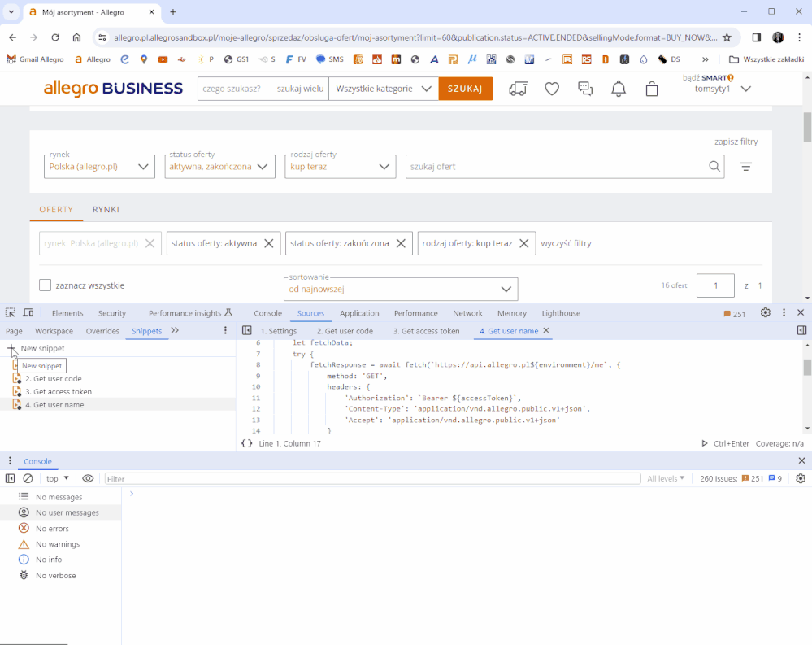This screenshot has width=812, height=645.
Task: Expand the 'status oferty' dropdown
Action: point(218,167)
